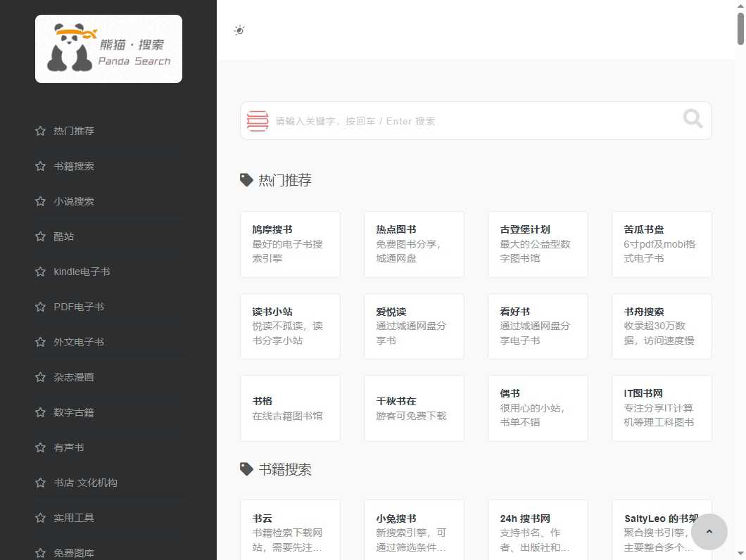
Task: Toggle the star beside 杂志漫画
Action: [x=40, y=377]
